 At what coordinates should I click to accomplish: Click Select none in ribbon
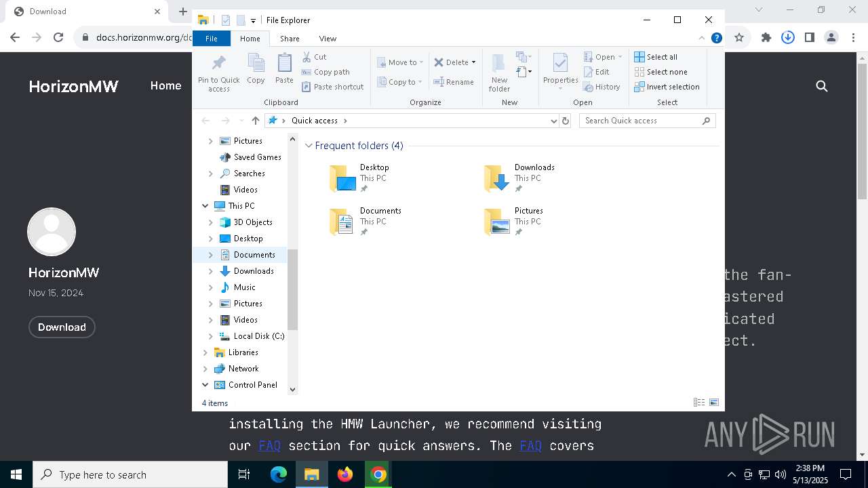click(660, 72)
